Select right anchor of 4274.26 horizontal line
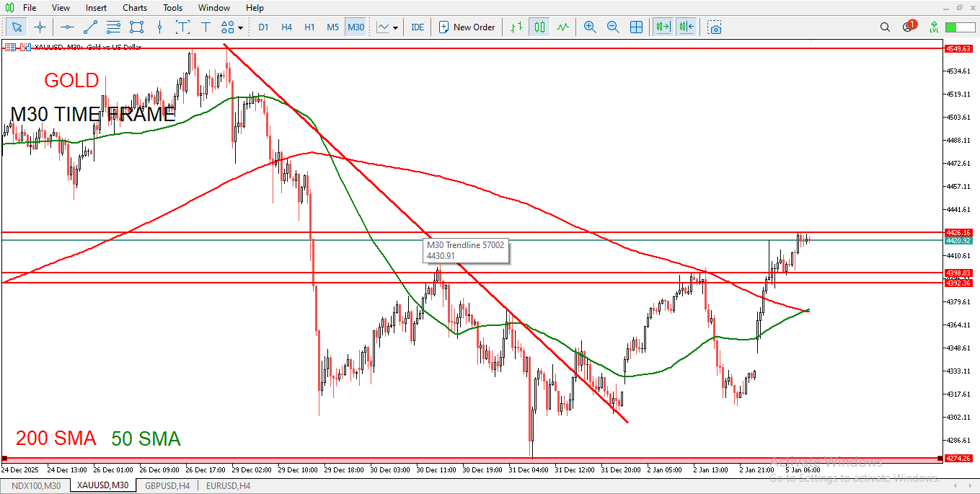Image resolution: width=980 pixels, height=494 pixels. tap(940, 458)
